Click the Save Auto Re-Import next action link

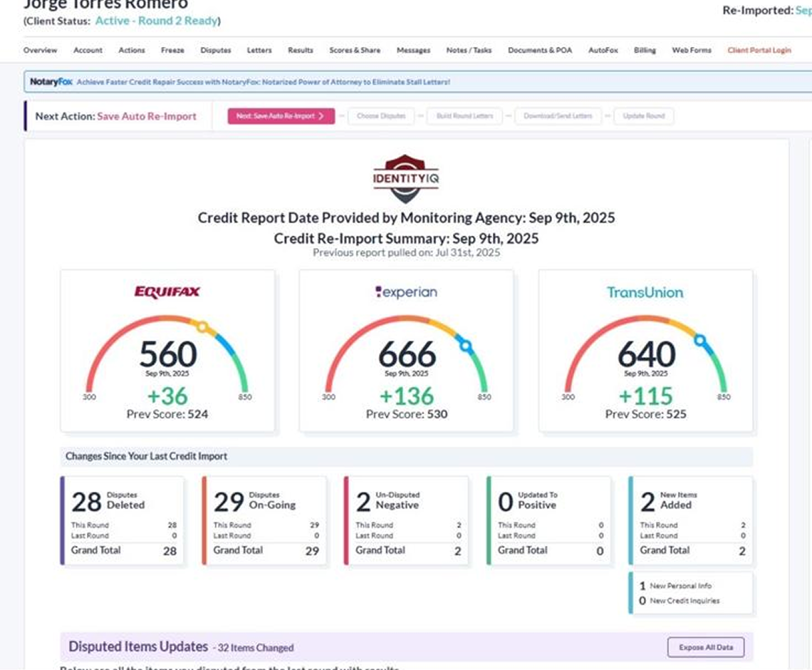[x=147, y=116]
